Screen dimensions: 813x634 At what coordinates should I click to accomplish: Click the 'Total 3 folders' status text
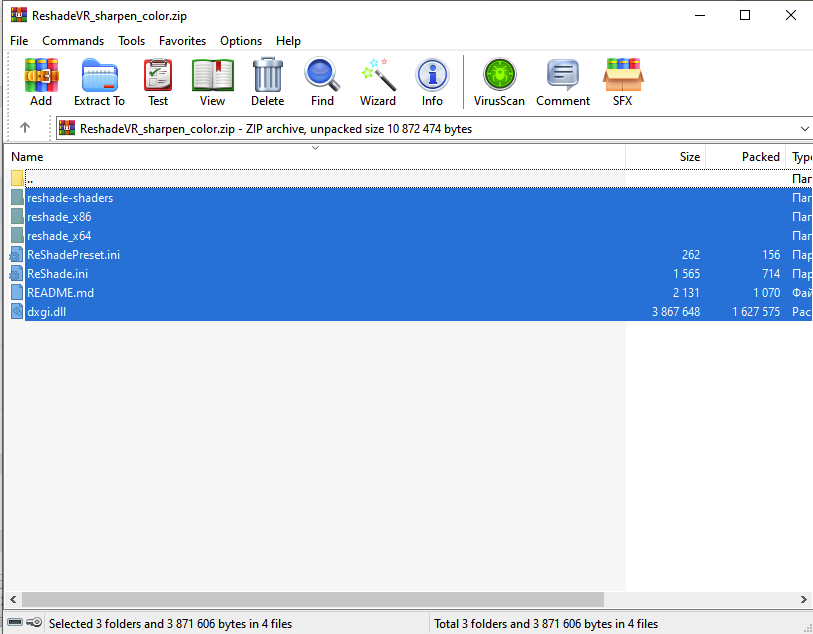tap(546, 624)
